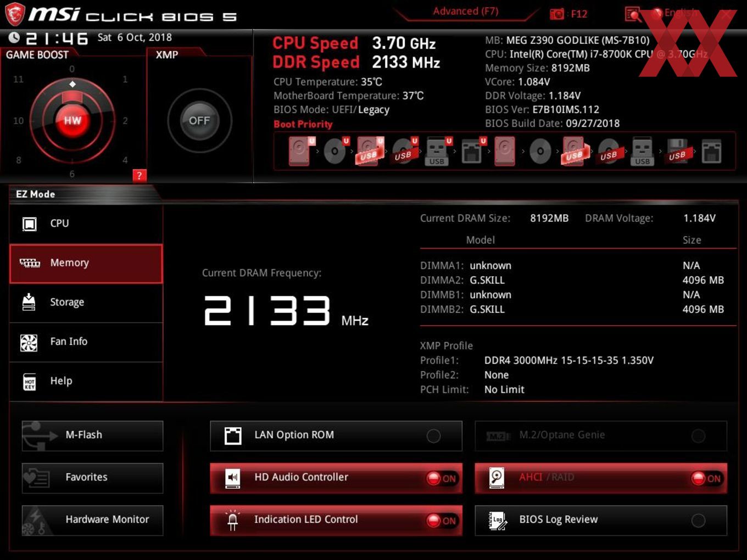Toggle the Game Boost HW knob
747x560 pixels.
[73, 121]
